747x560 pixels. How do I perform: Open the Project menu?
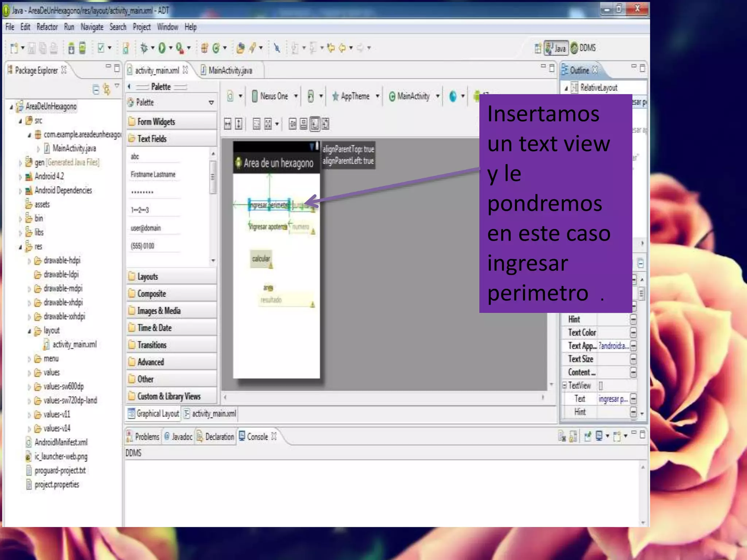[142, 27]
